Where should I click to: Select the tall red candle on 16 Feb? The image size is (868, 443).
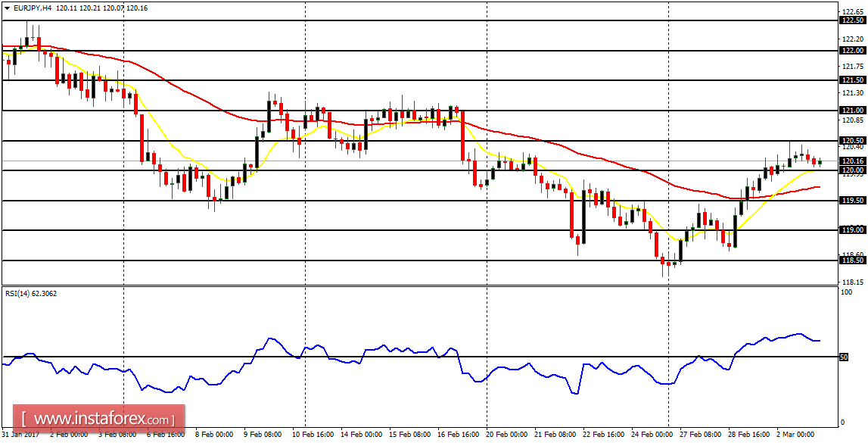pos(462,136)
